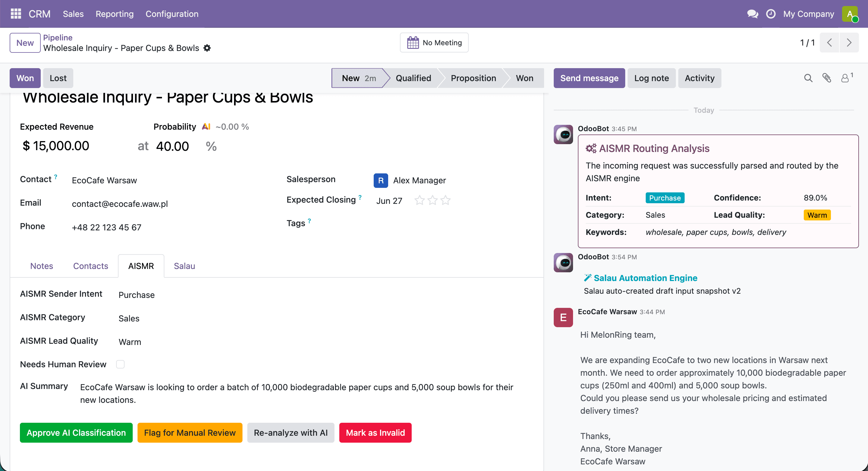Go to previous record arrow
This screenshot has width=868, height=471.
[829, 43]
